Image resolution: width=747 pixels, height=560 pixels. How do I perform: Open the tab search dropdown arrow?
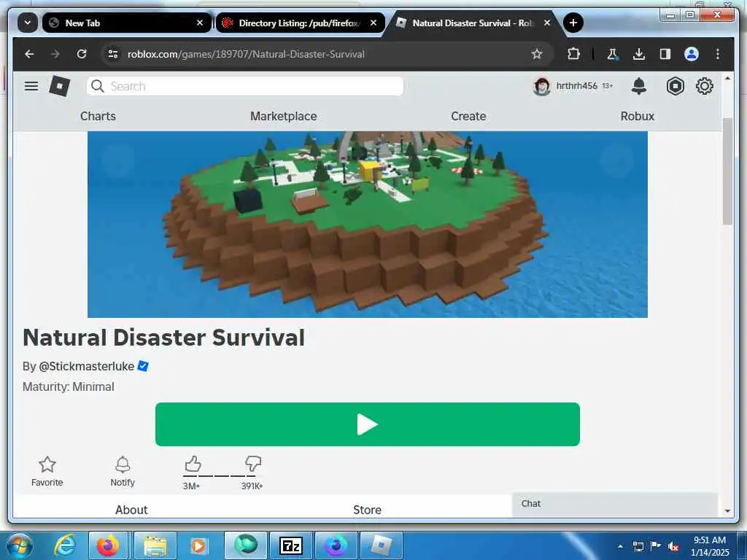click(28, 23)
